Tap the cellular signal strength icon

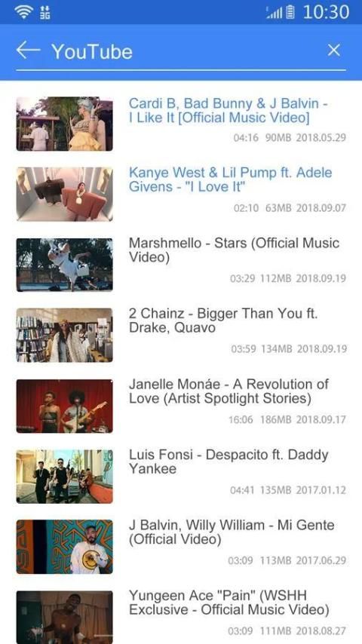tap(275, 13)
